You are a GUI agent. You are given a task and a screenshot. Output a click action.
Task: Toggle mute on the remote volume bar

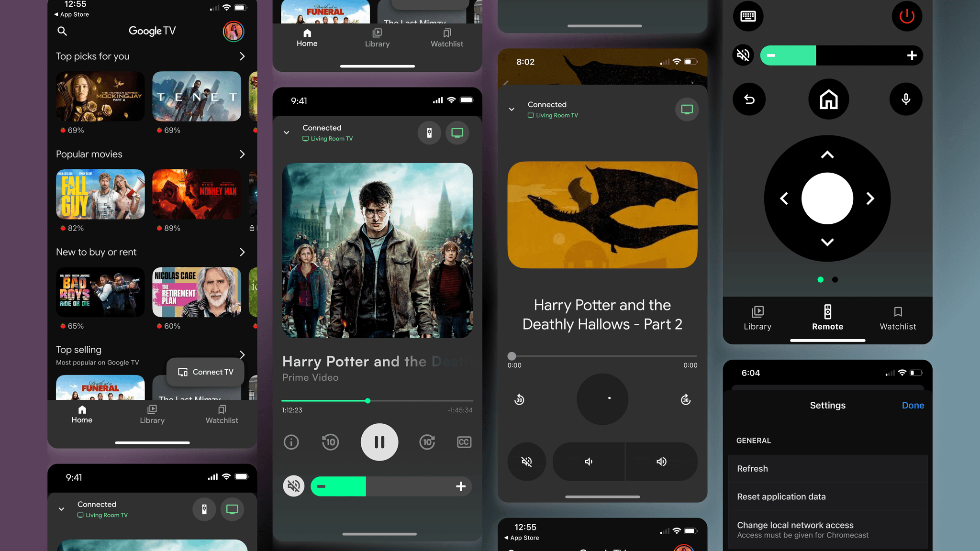743,55
